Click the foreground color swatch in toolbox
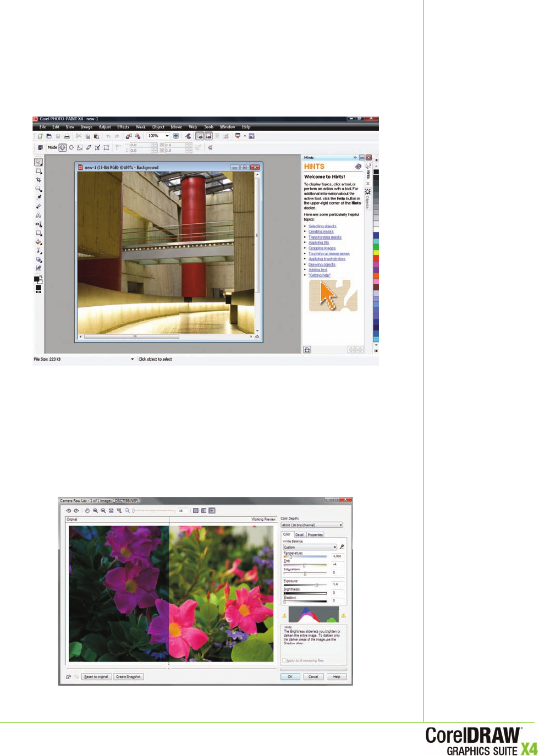This screenshot has height=756, width=539. tap(37, 279)
